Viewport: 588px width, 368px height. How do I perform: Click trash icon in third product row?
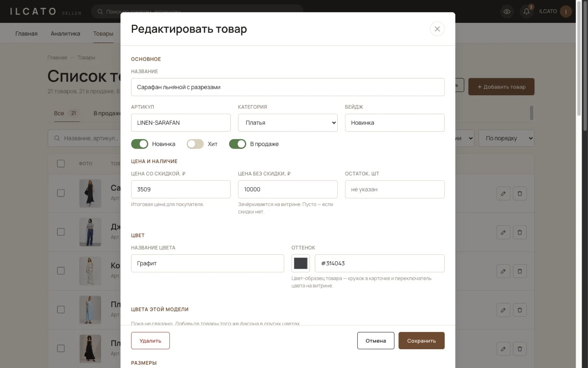pos(520,271)
